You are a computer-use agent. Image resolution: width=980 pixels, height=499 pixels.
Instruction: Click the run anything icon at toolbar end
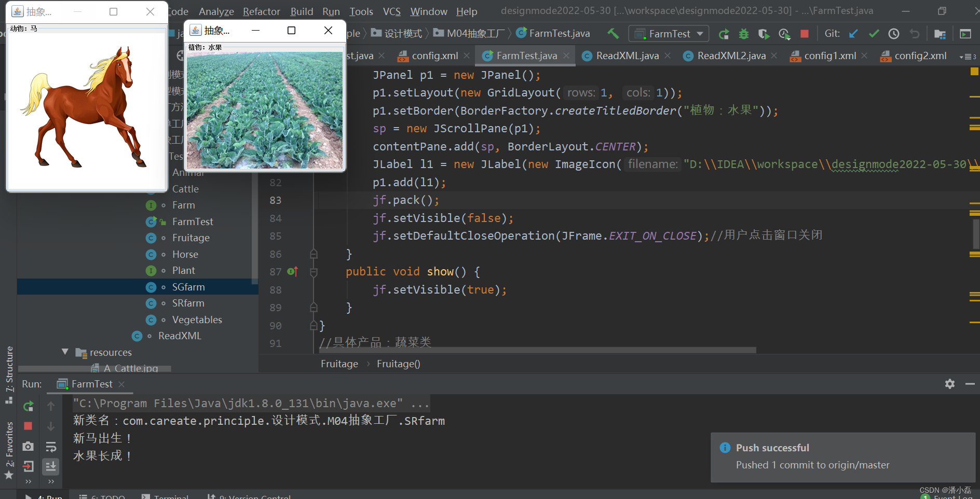[x=965, y=34]
